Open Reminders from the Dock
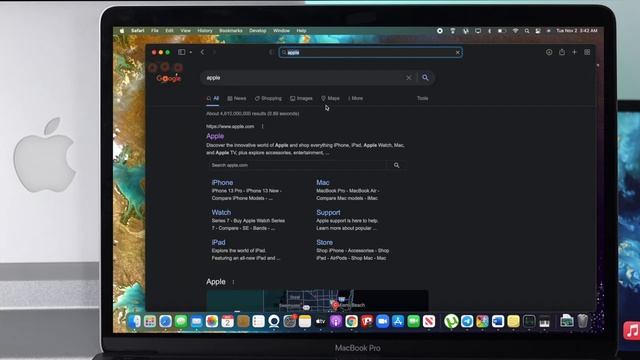This screenshot has width=640, height=360. (x=258, y=322)
